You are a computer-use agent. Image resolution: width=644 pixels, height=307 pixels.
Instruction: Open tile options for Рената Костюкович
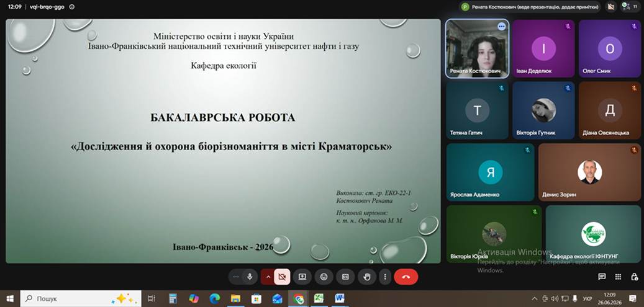502,26
